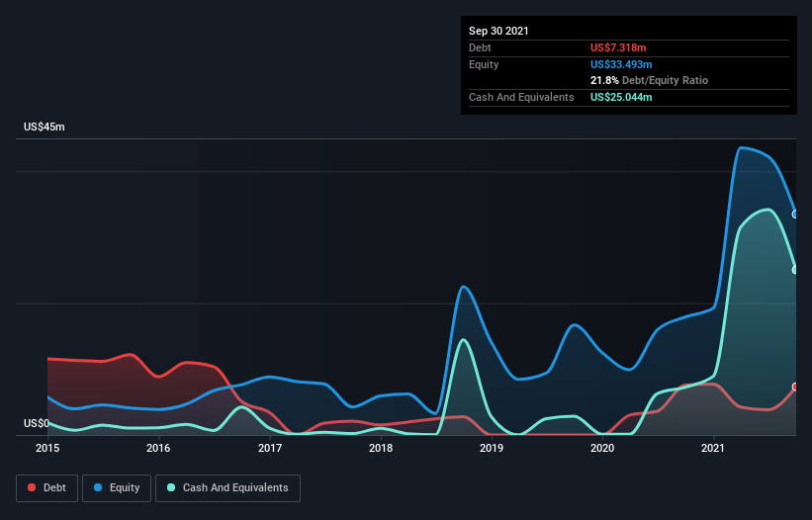
Task: Toggle the Debt legend button
Action: pyautogui.click(x=47, y=488)
